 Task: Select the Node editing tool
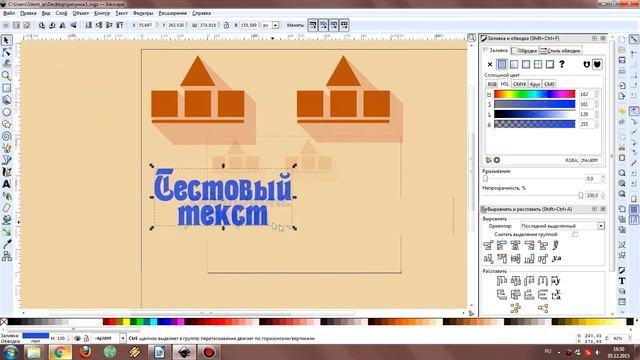[6, 52]
